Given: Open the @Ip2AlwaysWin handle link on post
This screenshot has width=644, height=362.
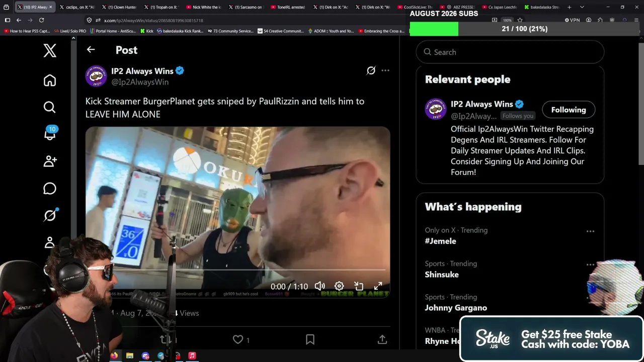Looking at the screenshot, I should coord(140,82).
